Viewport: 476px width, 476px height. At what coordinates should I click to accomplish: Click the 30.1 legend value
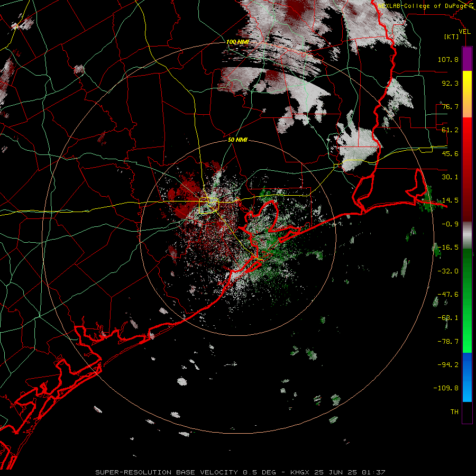(450, 177)
